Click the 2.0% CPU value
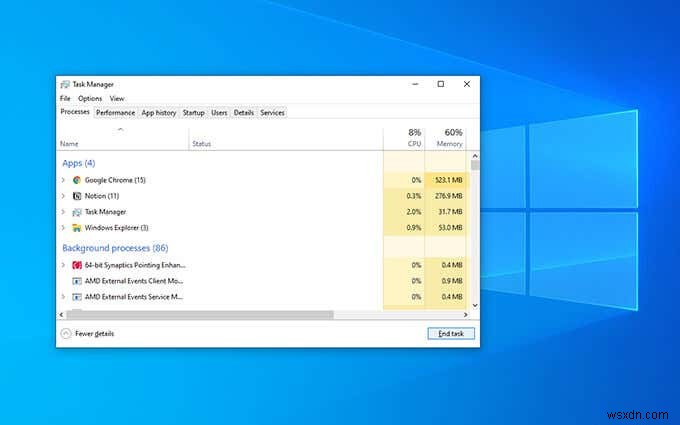 [414, 212]
